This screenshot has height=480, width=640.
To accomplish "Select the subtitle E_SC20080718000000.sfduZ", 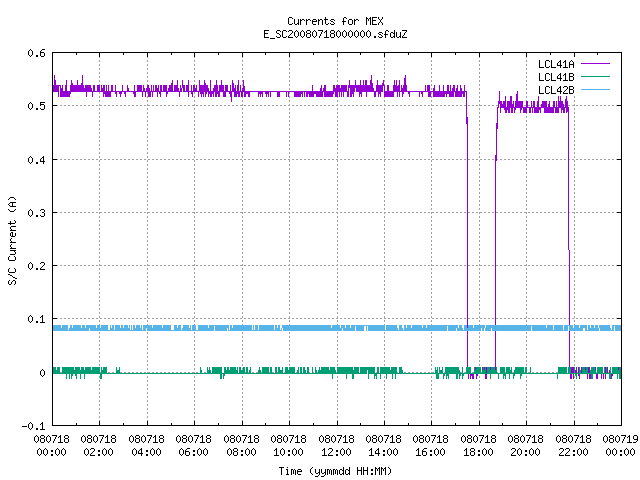I will coord(335,34).
